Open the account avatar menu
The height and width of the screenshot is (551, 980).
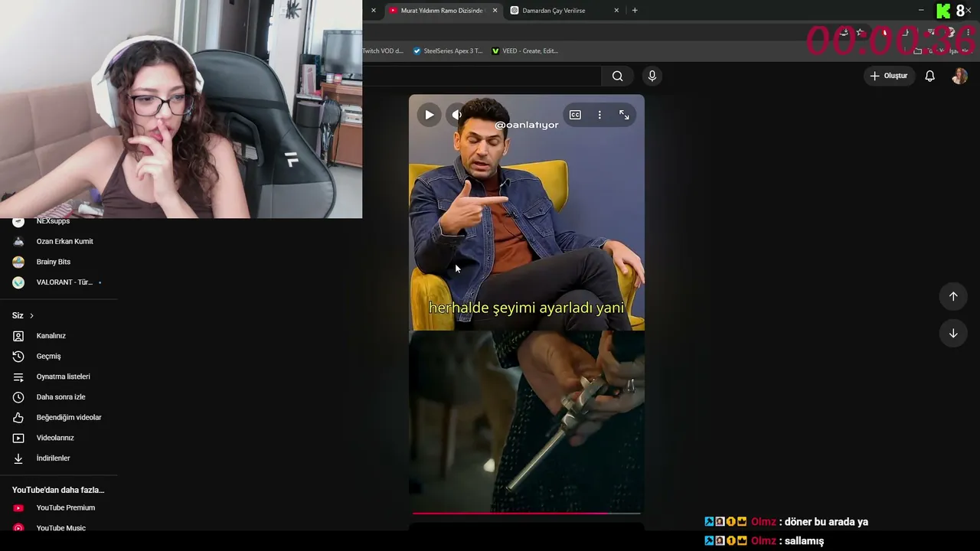point(959,76)
